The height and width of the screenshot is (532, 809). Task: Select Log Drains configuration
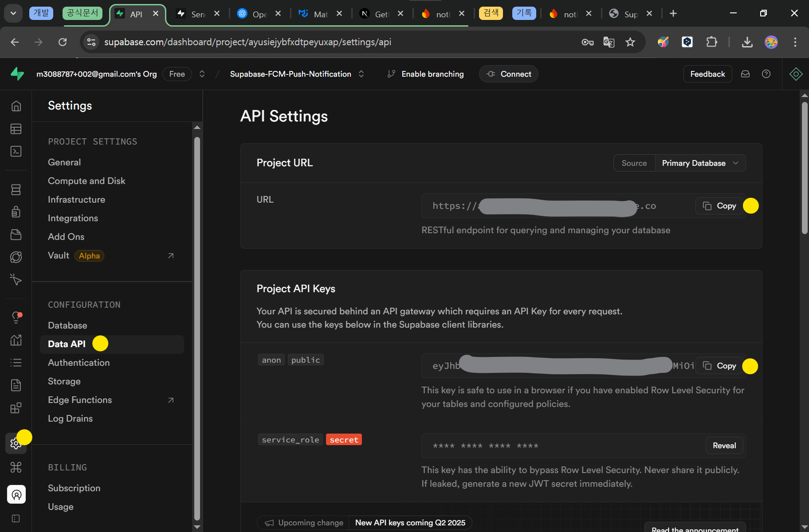pyautogui.click(x=70, y=419)
